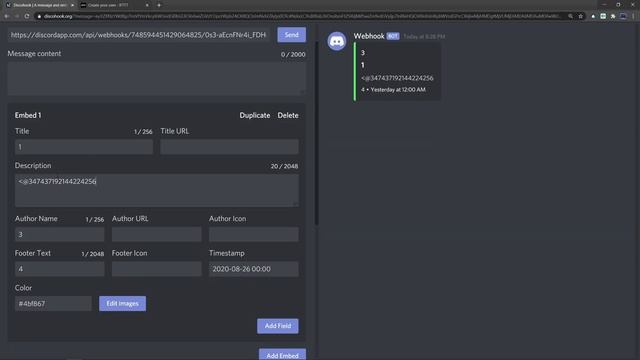Image resolution: width=640 pixels, height=360 pixels.
Task: Click the Send button
Action: pos(291,35)
